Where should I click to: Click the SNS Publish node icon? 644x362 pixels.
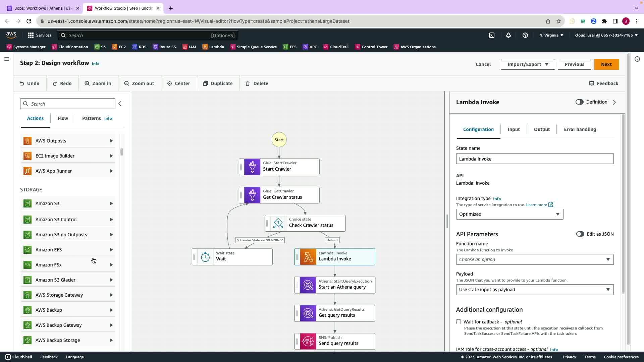click(308, 341)
